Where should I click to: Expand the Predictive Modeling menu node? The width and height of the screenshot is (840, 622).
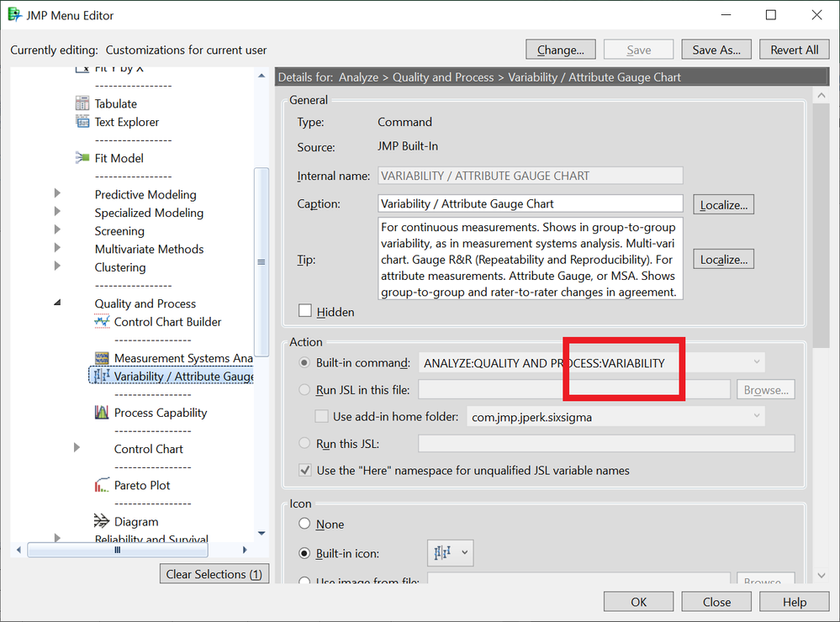[57, 193]
